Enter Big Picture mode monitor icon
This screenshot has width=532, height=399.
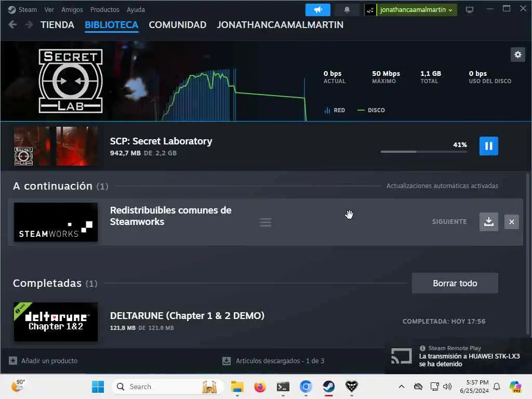tap(470, 9)
